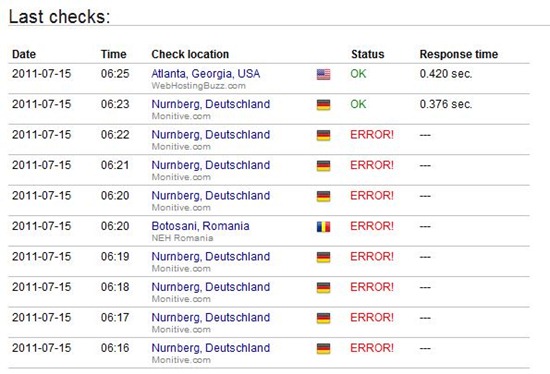Click the Response time column header
Screen dimensions: 550x374
pyautogui.click(x=459, y=54)
